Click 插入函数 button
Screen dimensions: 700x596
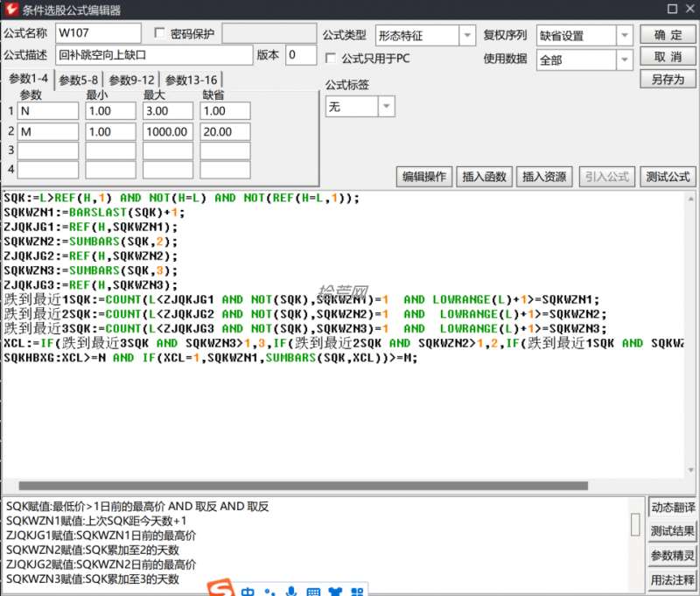(x=484, y=177)
